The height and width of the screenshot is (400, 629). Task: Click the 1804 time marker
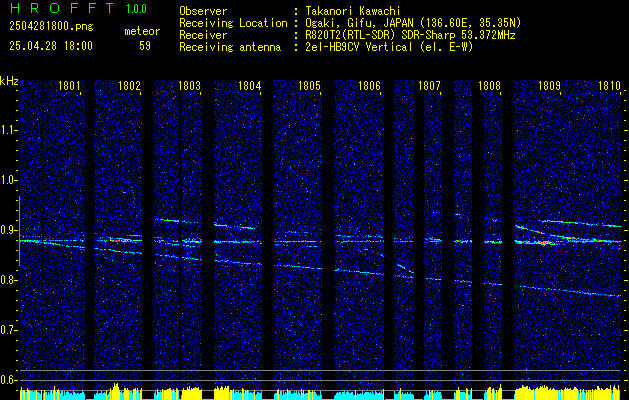pyautogui.click(x=250, y=86)
